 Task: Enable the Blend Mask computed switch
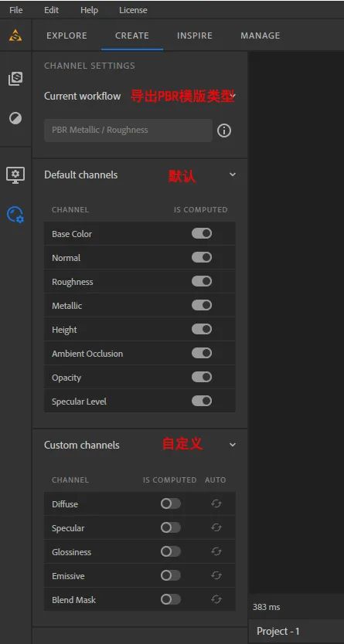(171, 600)
